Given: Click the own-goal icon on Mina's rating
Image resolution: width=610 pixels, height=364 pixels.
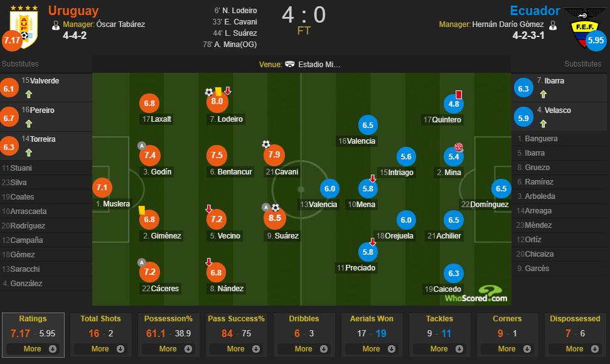Looking at the screenshot, I should [x=459, y=147].
